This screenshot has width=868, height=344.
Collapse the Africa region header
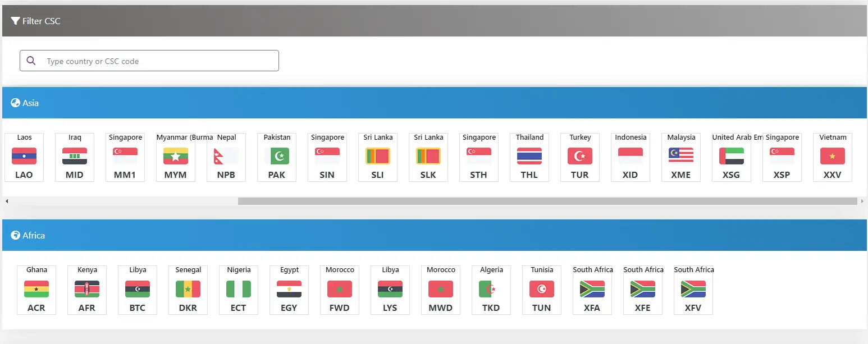[435, 235]
